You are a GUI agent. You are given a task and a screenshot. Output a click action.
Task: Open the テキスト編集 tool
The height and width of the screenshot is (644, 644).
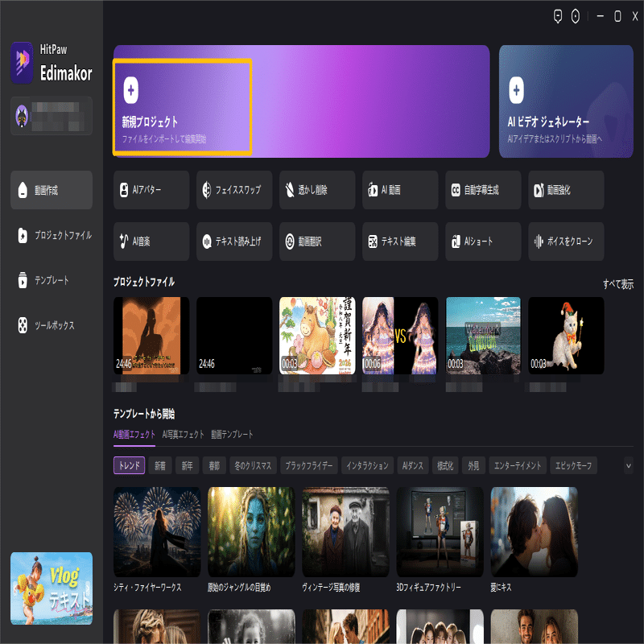click(400, 241)
